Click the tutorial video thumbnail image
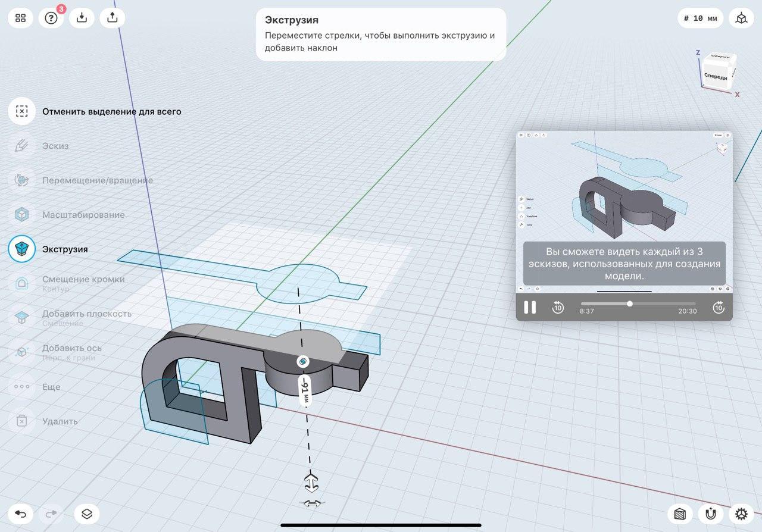This screenshot has width=762, height=532. click(x=624, y=212)
